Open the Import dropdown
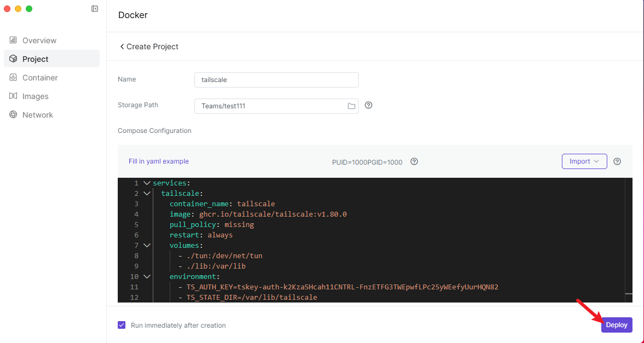 (x=584, y=161)
